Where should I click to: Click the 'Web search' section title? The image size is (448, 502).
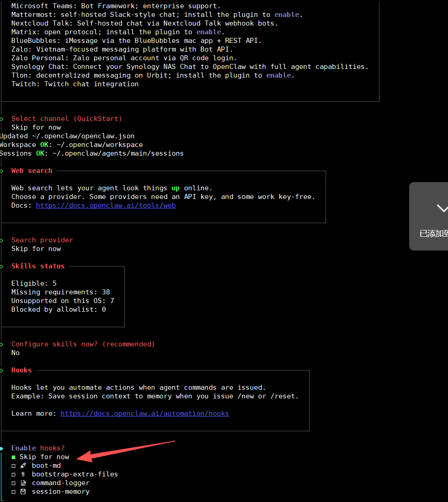pos(32,171)
